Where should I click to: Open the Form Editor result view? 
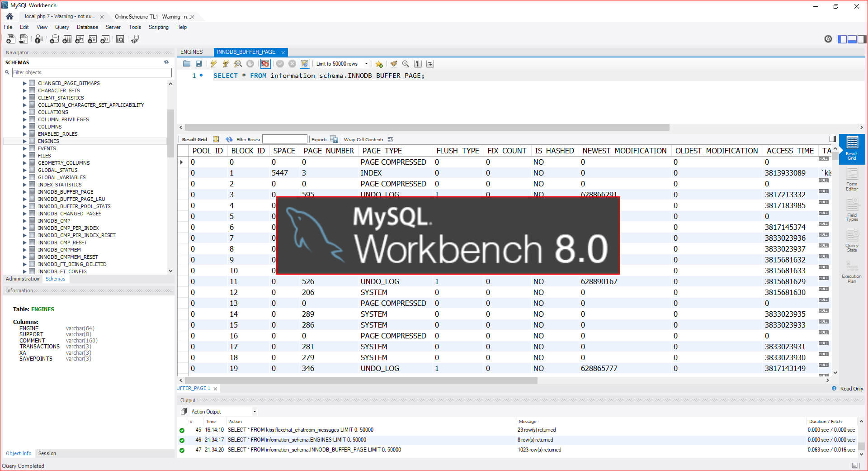point(852,179)
